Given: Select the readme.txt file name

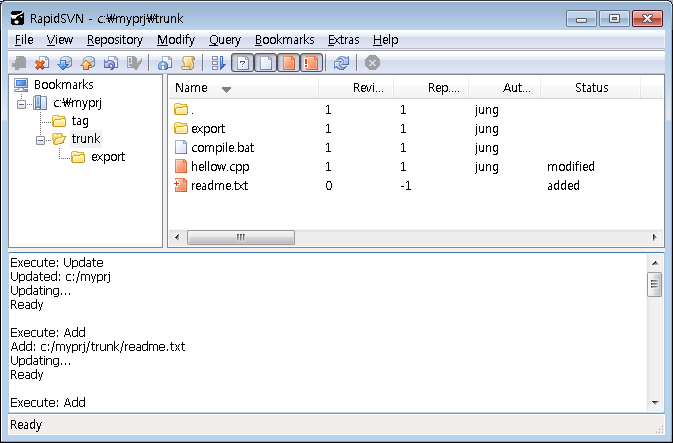Looking at the screenshot, I should pos(219,185).
